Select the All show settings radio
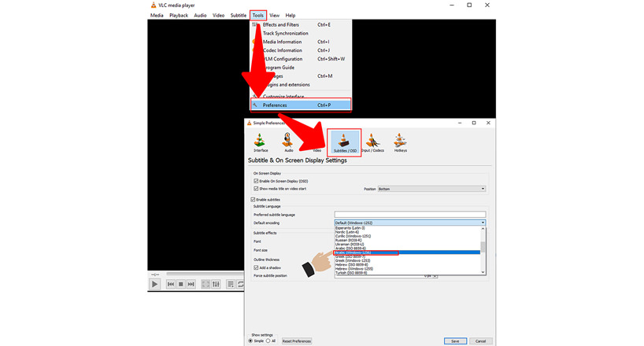Image resolution: width=644 pixels, height=346 pixels. tap(268, 341)
